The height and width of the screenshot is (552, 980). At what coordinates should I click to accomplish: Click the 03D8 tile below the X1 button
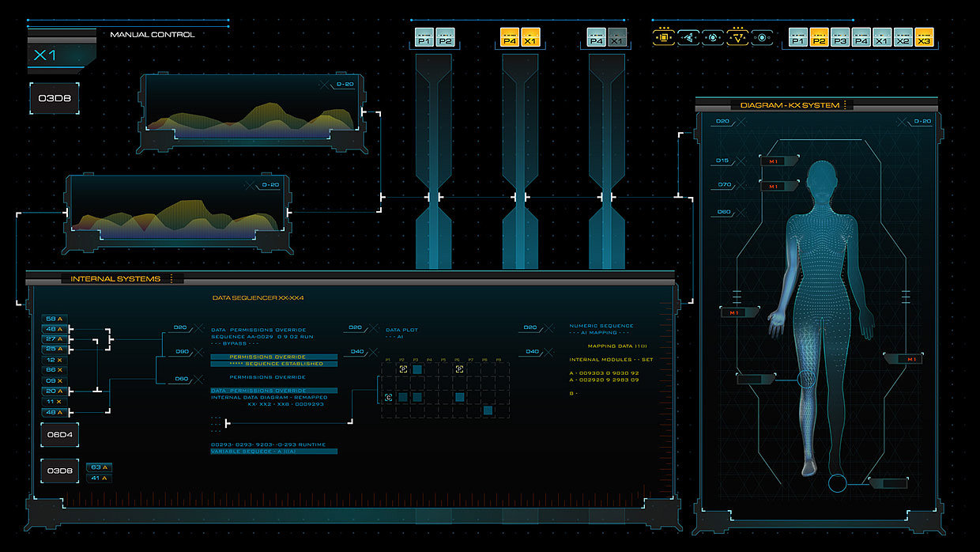pyautogui.click(x=55, y=99)
